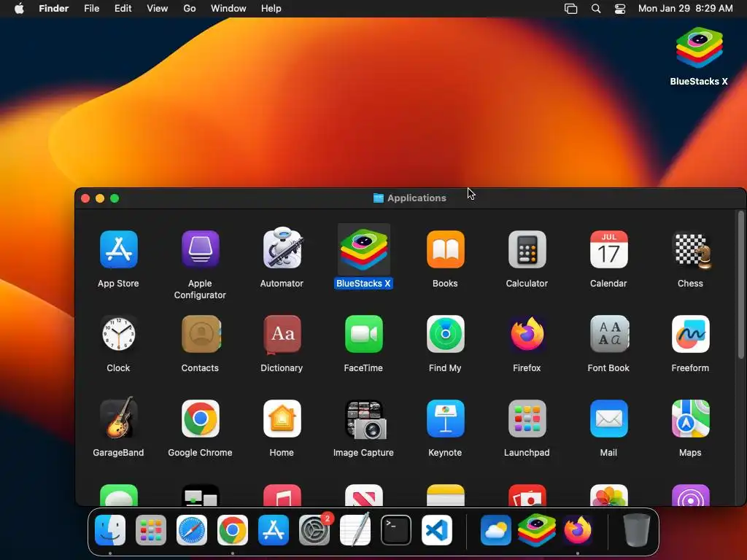
Task: Open the Trash in the Dock
Action: [x=636, y=530]
